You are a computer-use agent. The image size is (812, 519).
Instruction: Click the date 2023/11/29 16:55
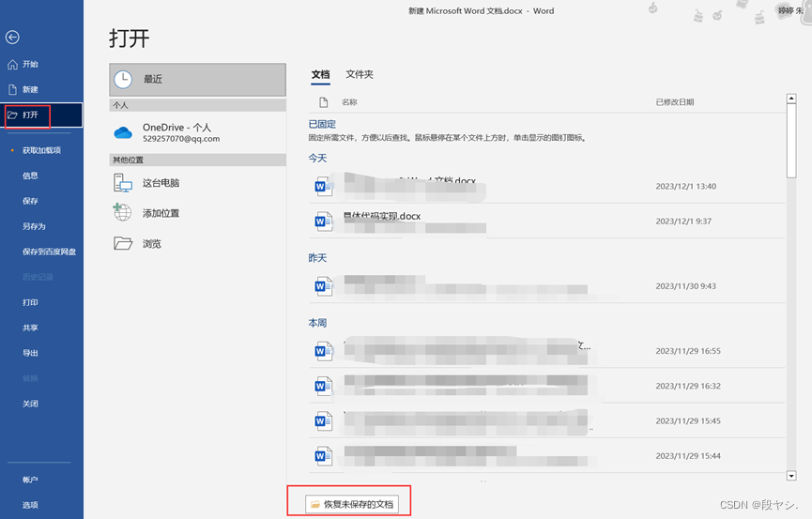click(x=688, y=351)
